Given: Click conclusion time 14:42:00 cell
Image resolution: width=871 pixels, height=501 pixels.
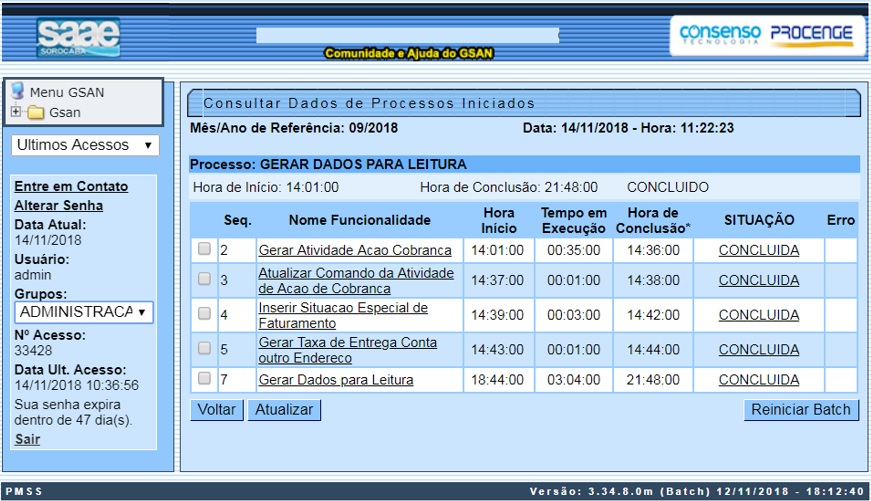Looking at the screenshot, I should point(653,315).
